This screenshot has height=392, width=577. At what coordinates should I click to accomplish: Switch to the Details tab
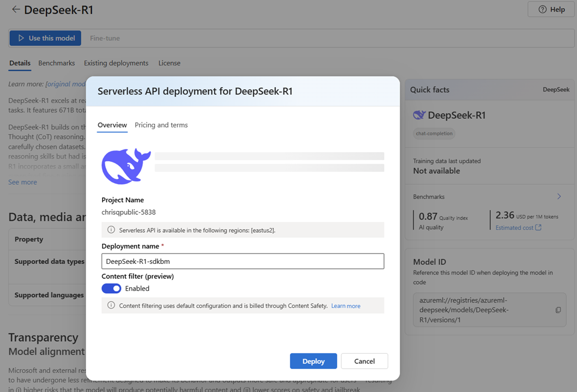pos(20,63)
